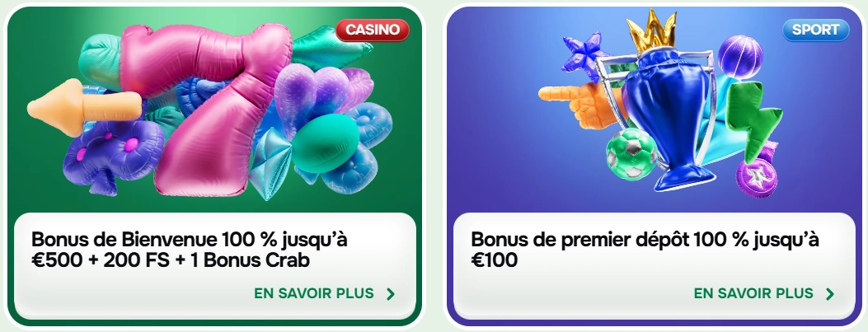Click the purple spade balloon
Screen dimensions: 868x332
tap(112, 155)
